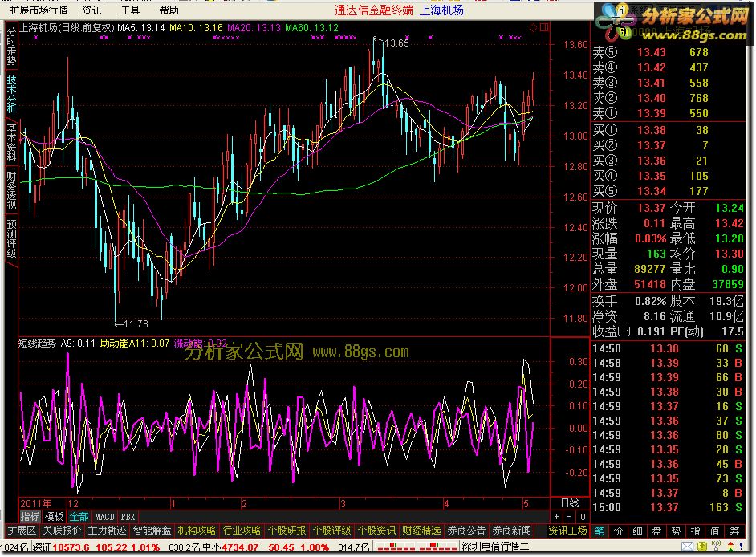The width and height of the screenshot is (756, 557).
Task: Click the 买⑤ 13.34 order row
Action: pyautogui.click(x=669, y=192)
